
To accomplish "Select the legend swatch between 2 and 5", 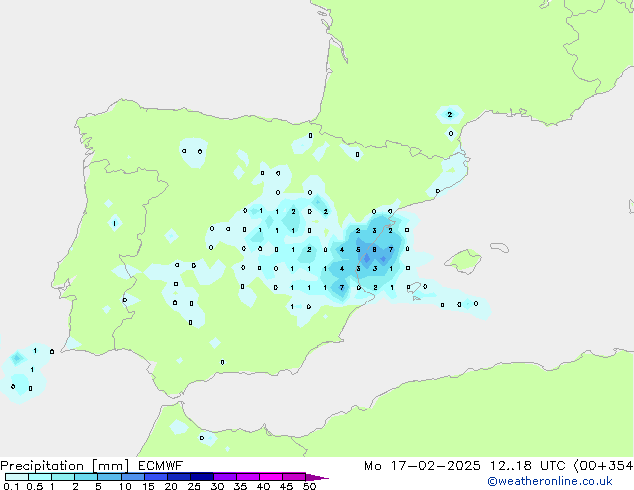I will 86,477.
